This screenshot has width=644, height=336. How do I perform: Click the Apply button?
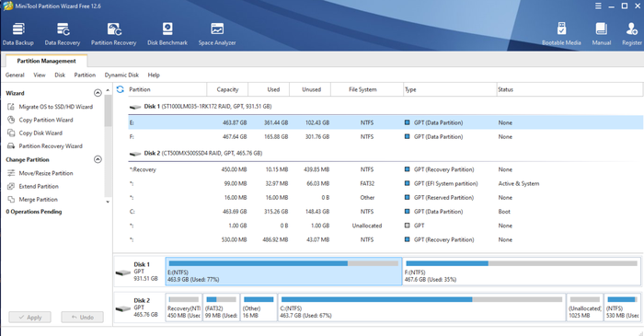point(30,317)
